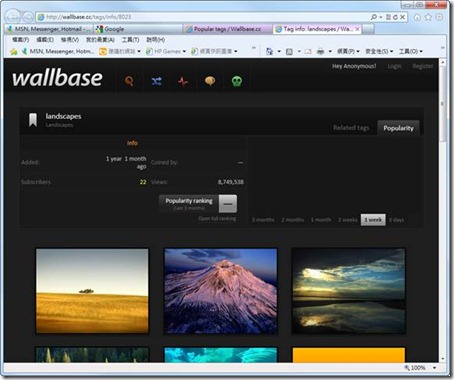The height and width of the screenshot is (380, 454).
Task: Close the Tag info: landscapes tab
Action: (x=357, y=29)
